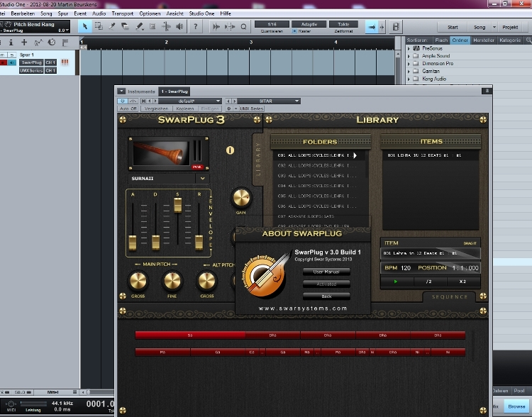
Task: Open the Adaptiv raster dropdown
Action: pyautogui.click(x=309, y=24)
